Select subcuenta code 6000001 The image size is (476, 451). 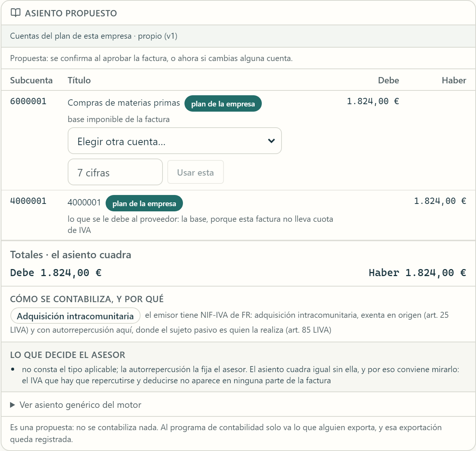click(28, 101)
